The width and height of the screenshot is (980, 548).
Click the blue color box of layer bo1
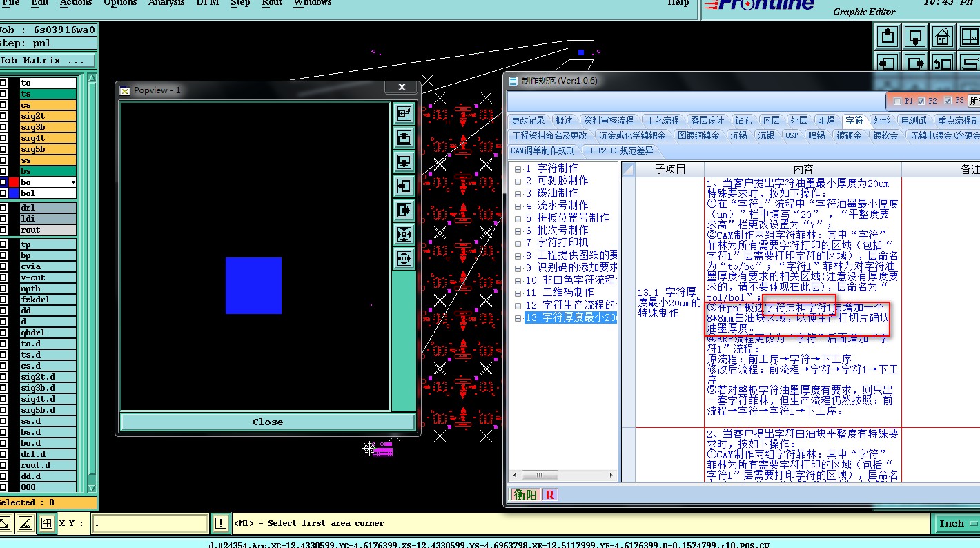[13, 193]
